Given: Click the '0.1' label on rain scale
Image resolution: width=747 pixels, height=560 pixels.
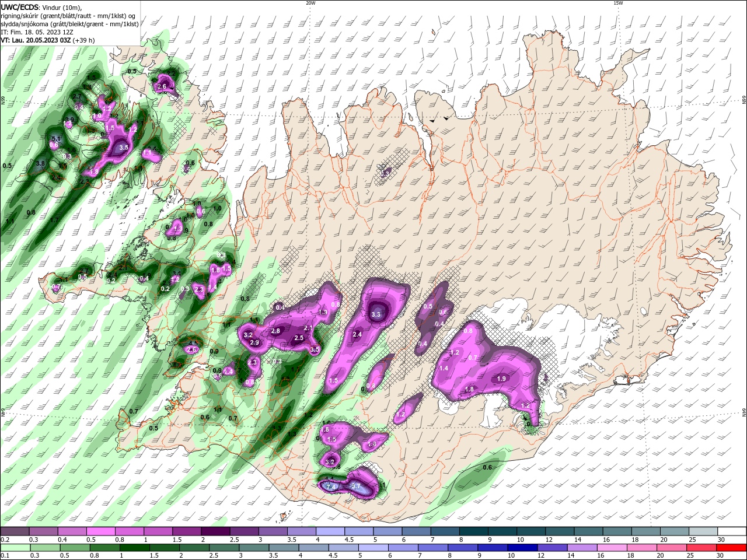Looking at the screenshot, I should coord(4,556).
